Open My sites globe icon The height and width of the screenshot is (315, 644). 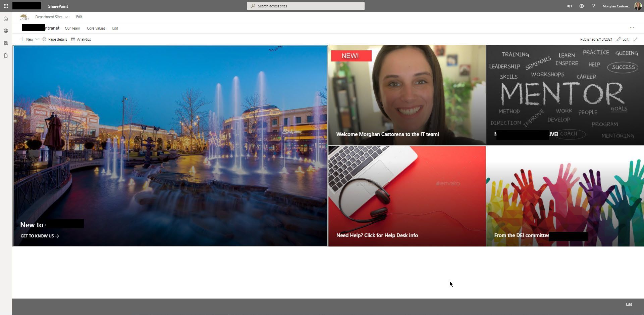click(6, 31)
